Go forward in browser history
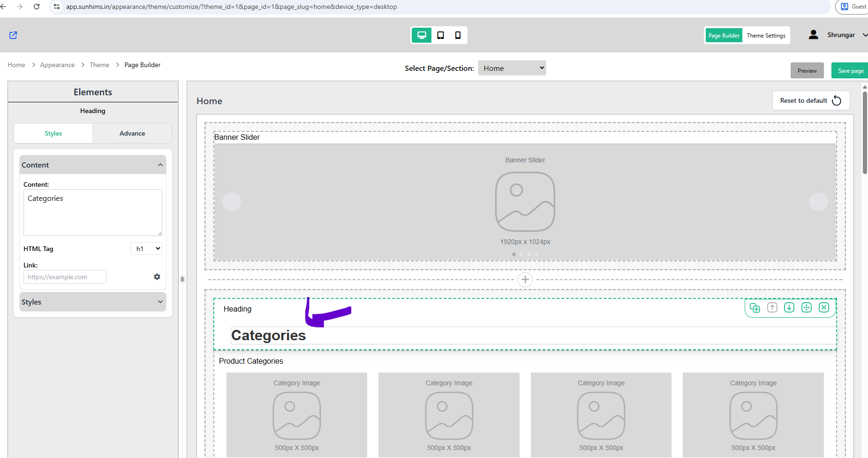868x458 pixels. (x=20, y=7)
